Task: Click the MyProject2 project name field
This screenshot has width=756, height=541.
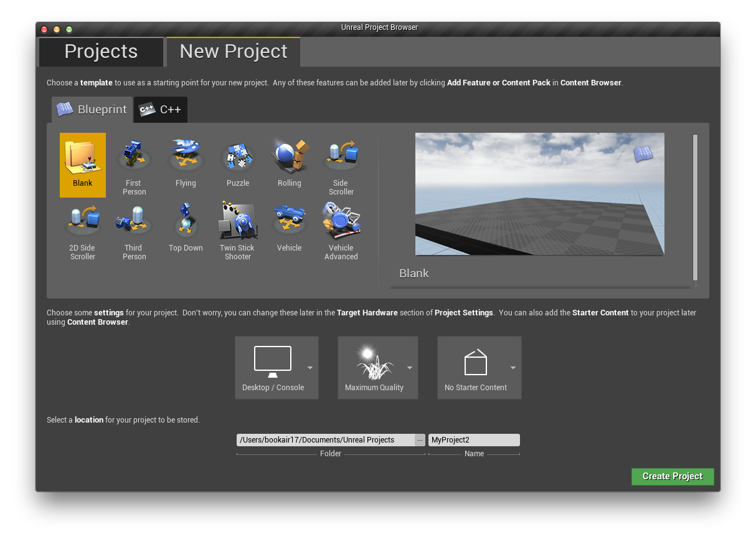Action: pos(473,440)
